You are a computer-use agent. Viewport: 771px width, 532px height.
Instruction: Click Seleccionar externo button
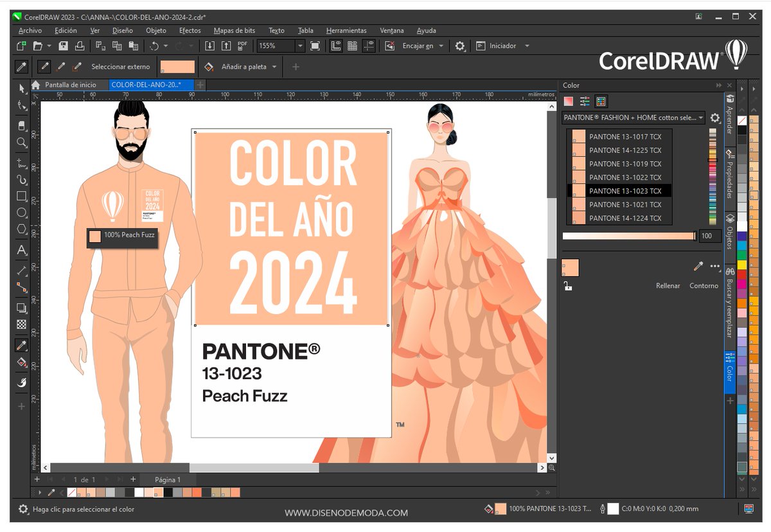click(x=120, y=66)
